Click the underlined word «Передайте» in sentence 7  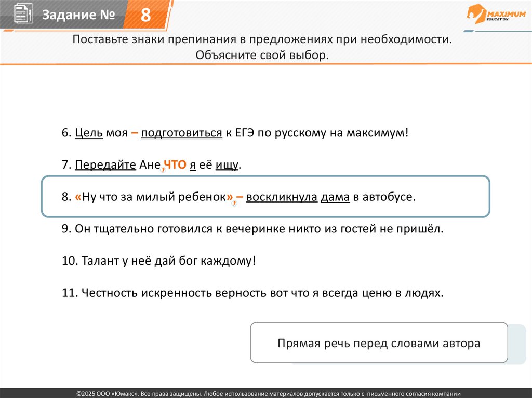(x=105, y=166)
